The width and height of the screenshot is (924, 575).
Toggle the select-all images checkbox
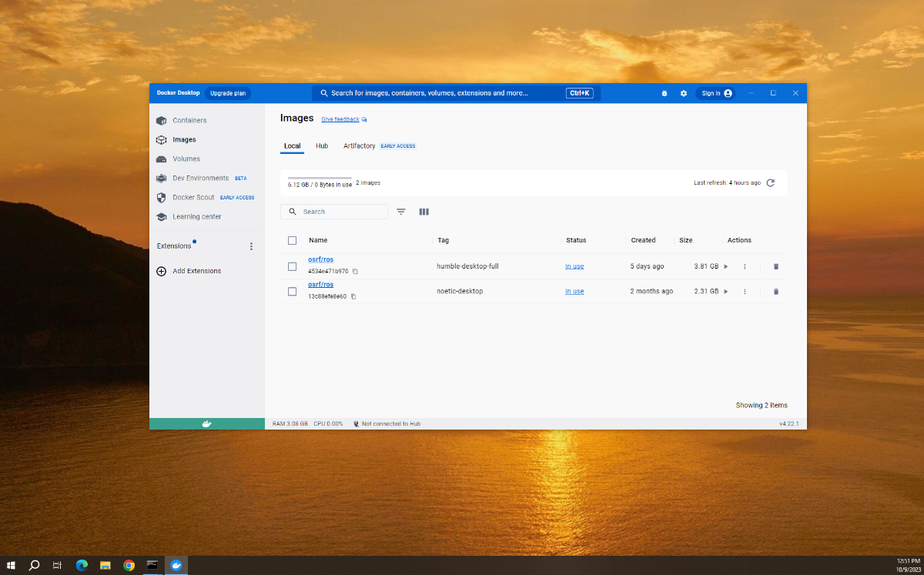click(292, 240)
